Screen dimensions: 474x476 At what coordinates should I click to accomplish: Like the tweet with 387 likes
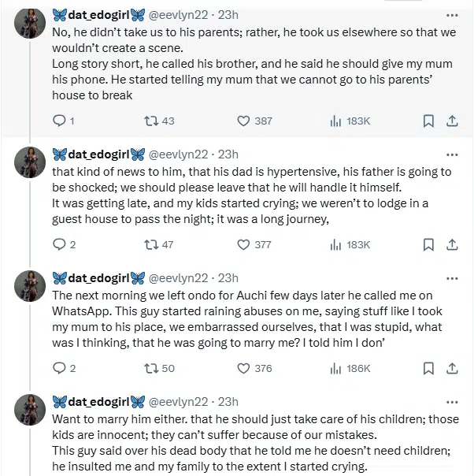pyautogui.click(x=244, y=121)
